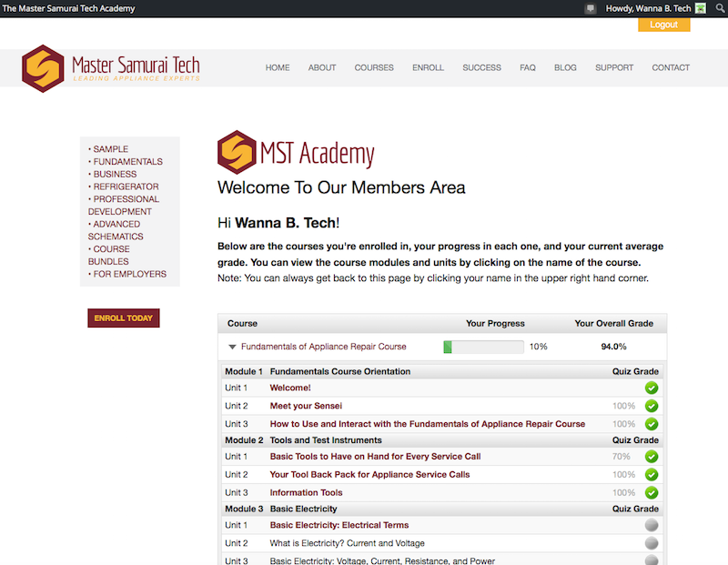Click gray status circle for Electrical Terms unit
The image size is (728, 565).
pyautogui.click(x=652, y=525)
